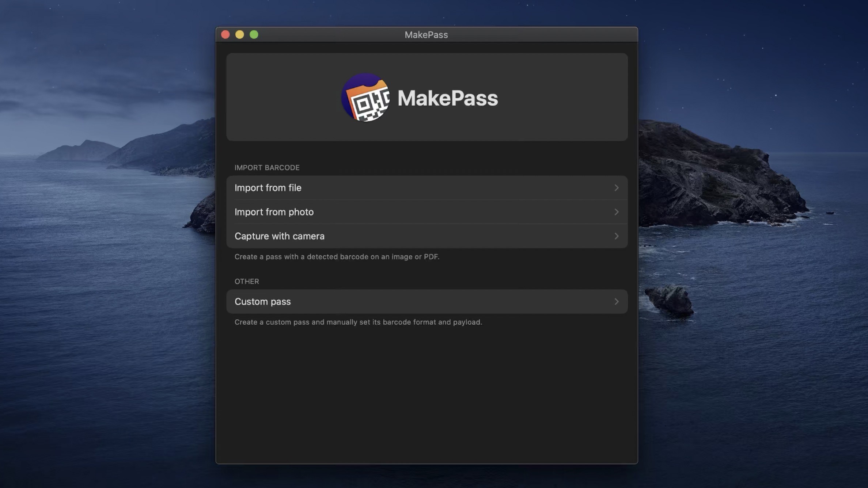Choose Capture with camera
The width and height of the screenshot is (868, 488).
(x=280, y=236)
